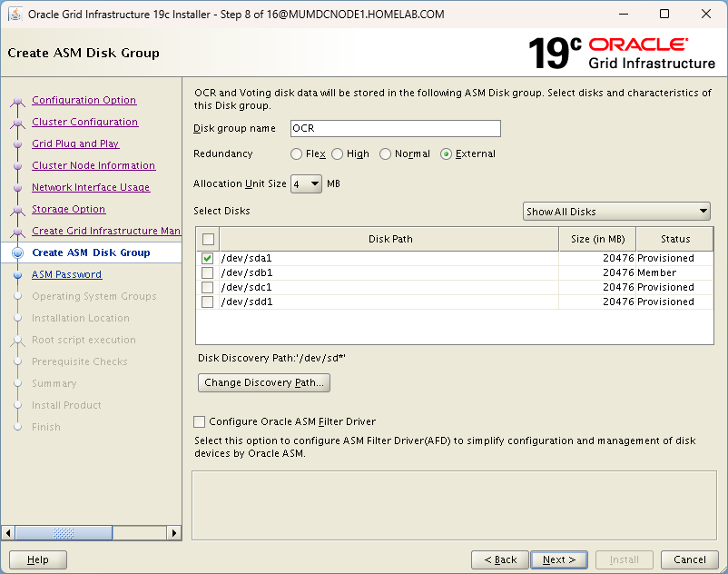Click left arrow of horizontal sidebar scrollbar
This screenshot has height=574, width=728.
pos(8,532)
